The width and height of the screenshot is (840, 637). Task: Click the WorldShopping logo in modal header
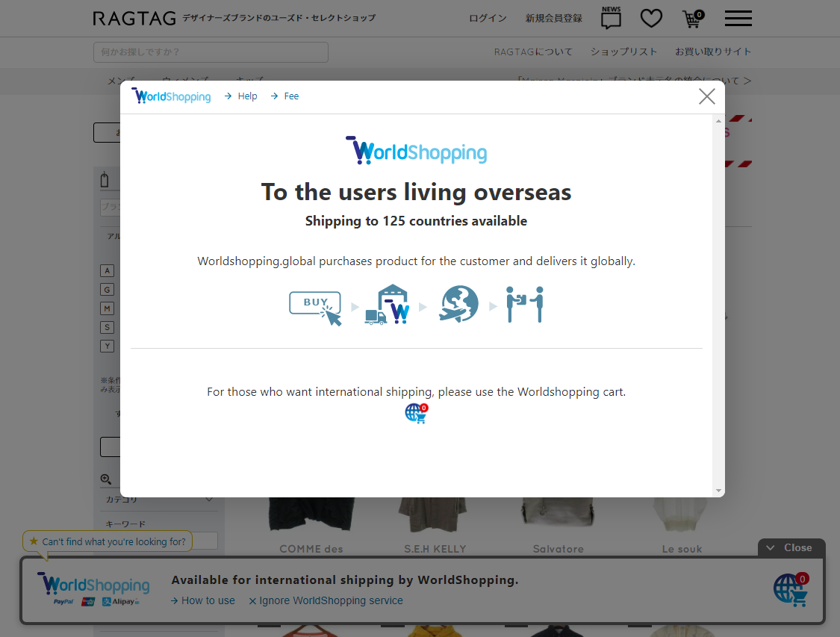pyautogui.click(x=171, y=96)
